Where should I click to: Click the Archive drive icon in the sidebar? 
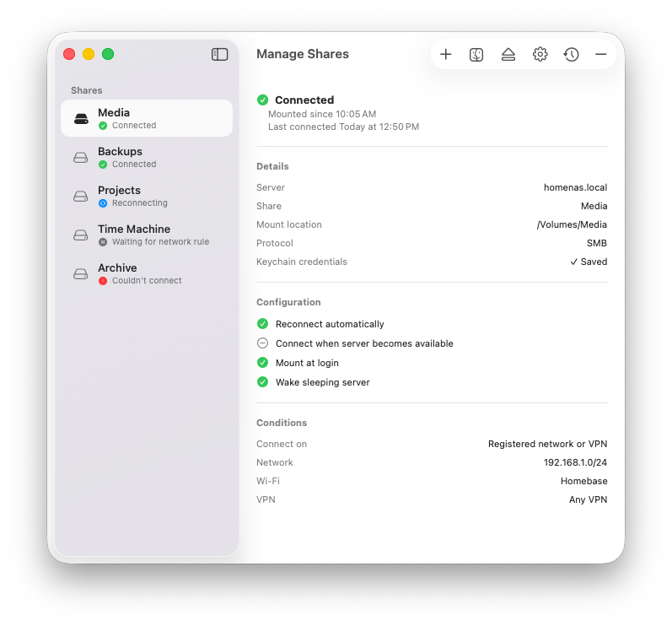(x=81, y=274)
